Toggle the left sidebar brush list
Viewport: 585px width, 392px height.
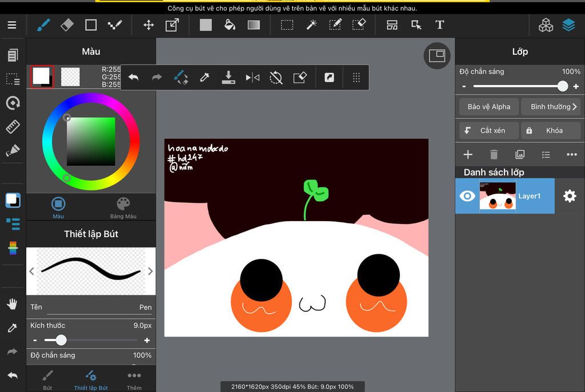(13, 224)
